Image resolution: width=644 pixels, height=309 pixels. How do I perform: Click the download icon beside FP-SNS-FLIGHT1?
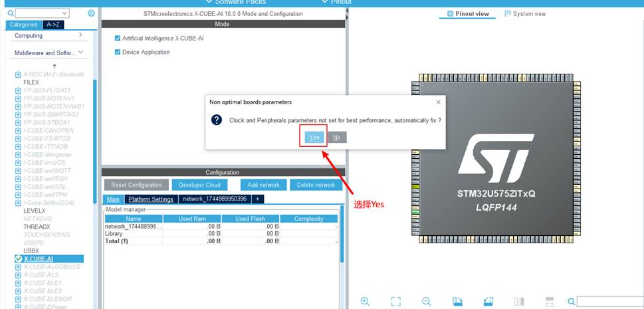18,90
